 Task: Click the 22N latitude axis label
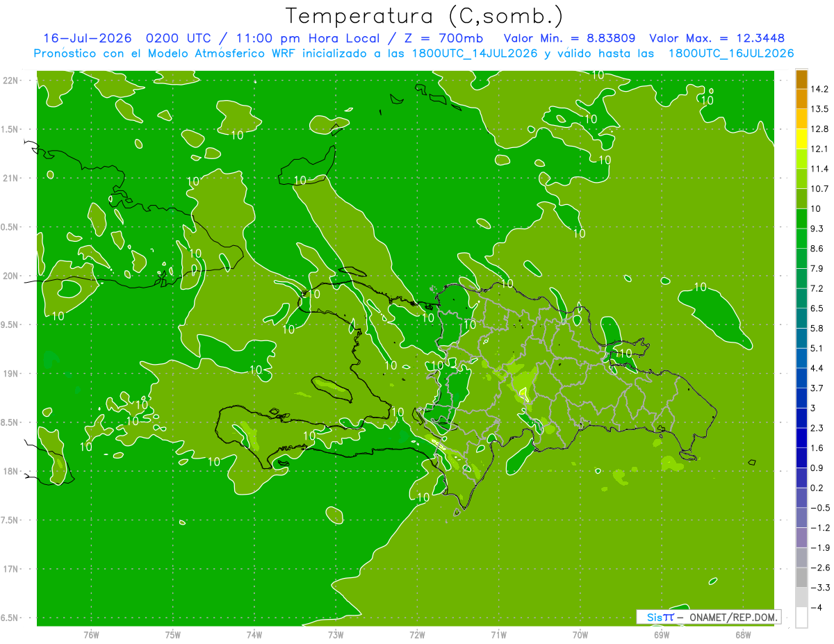tap(11, 81)
